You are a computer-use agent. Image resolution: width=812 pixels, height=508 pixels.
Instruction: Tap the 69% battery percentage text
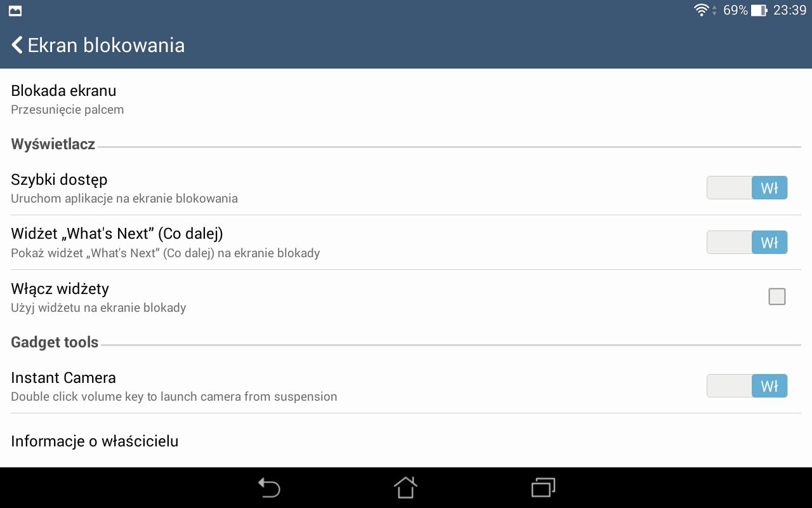(735, 10)
